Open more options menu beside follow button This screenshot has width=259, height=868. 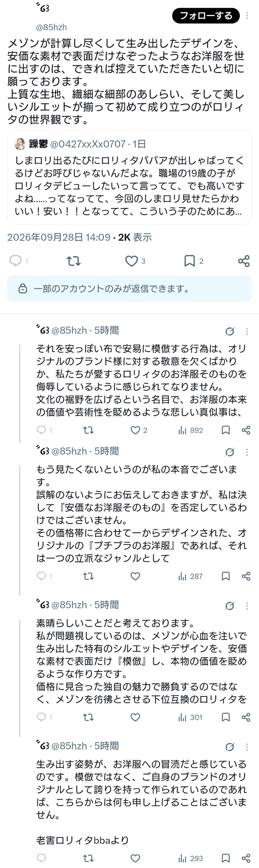[247, 16]
